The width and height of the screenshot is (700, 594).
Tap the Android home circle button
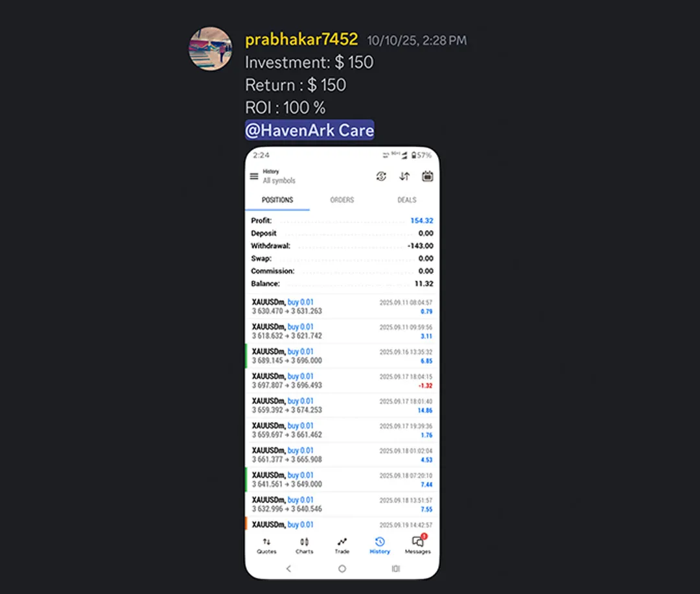click(342, 569)
